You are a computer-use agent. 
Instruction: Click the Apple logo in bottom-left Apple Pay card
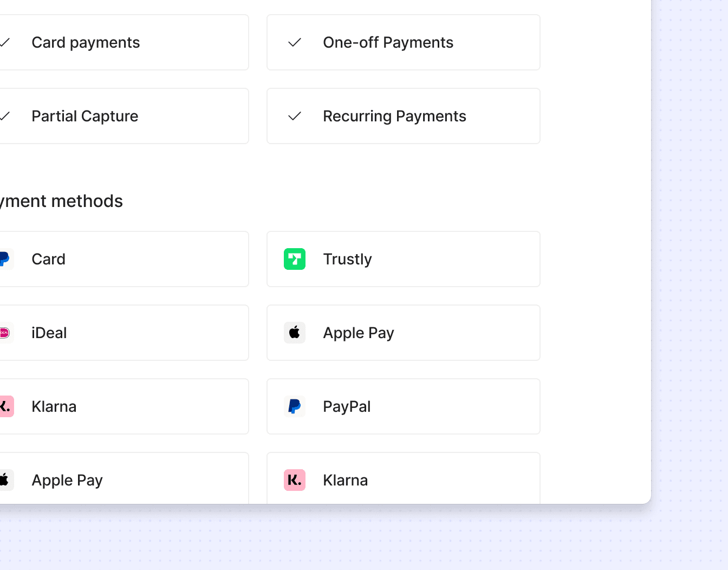6,480
